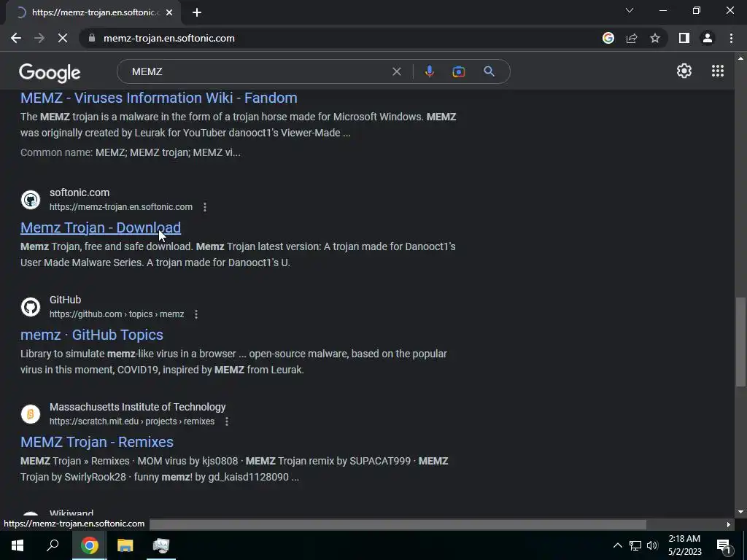Show hidden system tray icons
747x560 pixels.
[617, 545]
